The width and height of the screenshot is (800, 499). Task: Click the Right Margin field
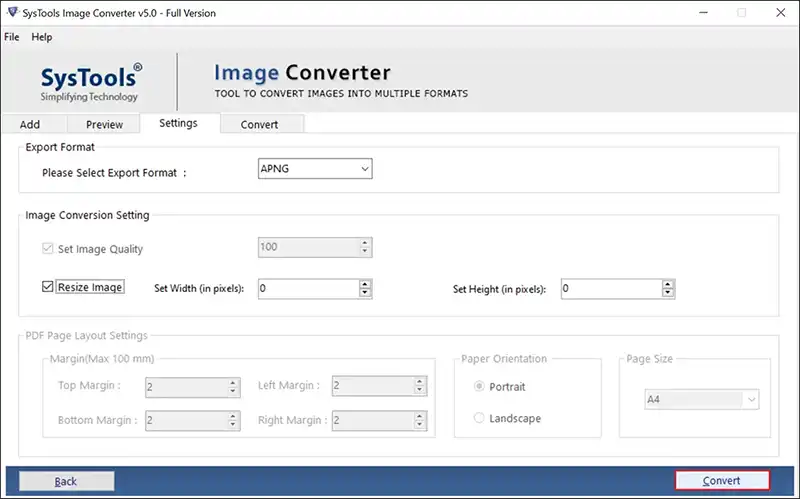coord(372,421)
